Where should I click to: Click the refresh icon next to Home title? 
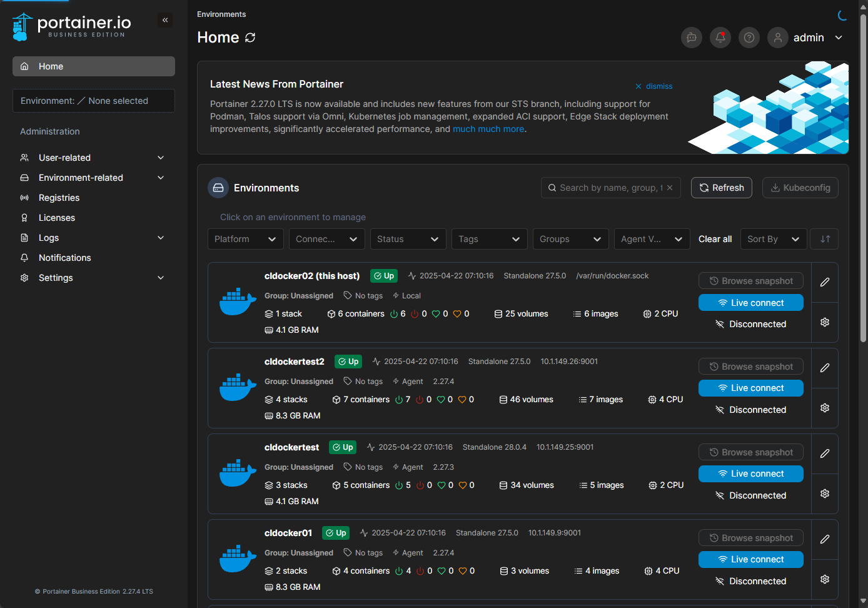(250, 38)
